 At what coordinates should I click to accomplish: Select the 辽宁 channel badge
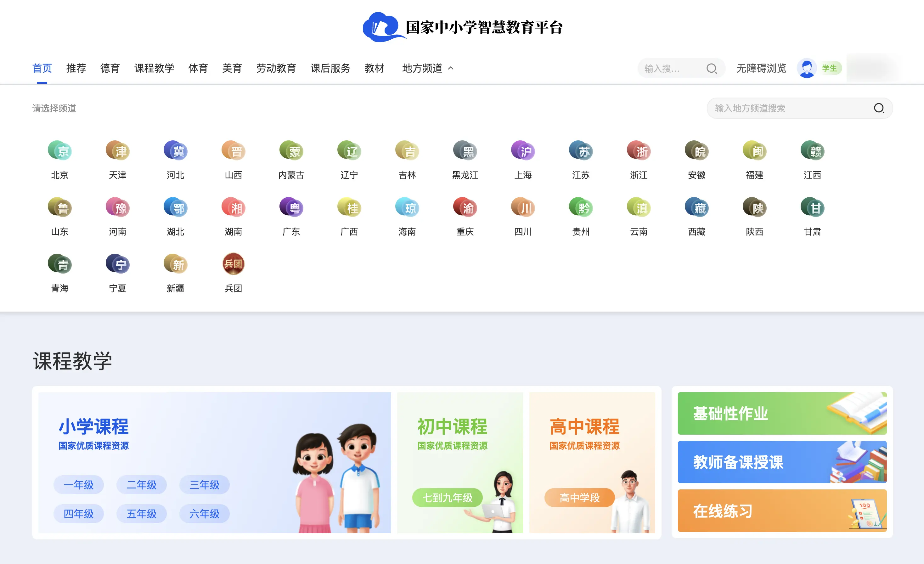[349, 151]
